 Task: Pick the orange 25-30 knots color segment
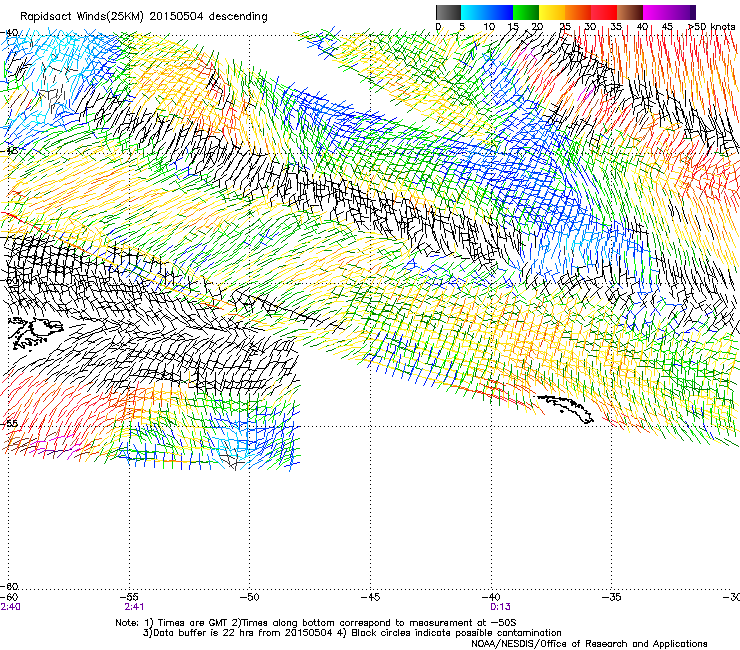pos(578,12)
